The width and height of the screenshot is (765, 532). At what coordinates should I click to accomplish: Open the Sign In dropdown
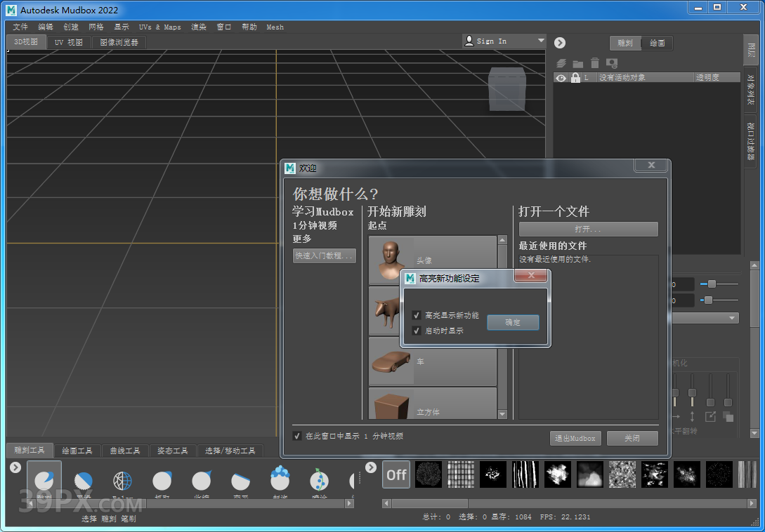point(540,41)
